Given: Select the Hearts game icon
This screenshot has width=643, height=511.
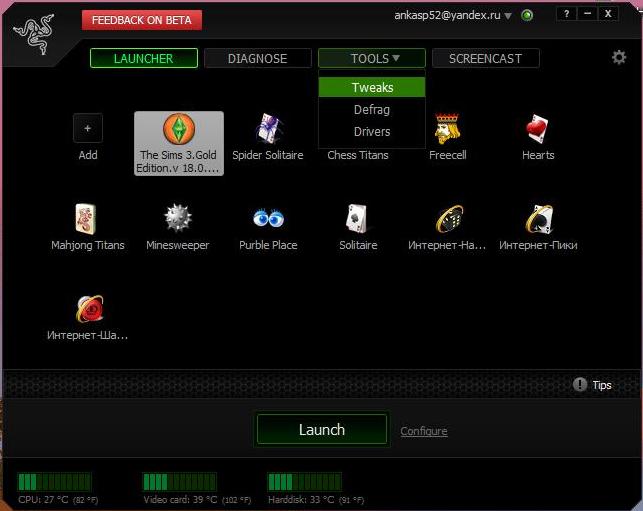Looking at the screenshot, I should click(x=538, y=128).
